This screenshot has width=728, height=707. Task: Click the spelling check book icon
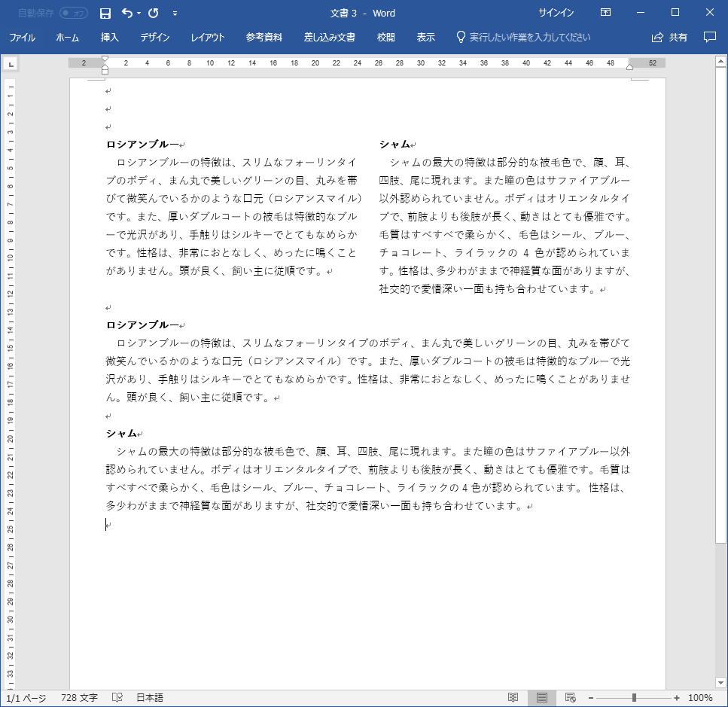click(117, 698)
